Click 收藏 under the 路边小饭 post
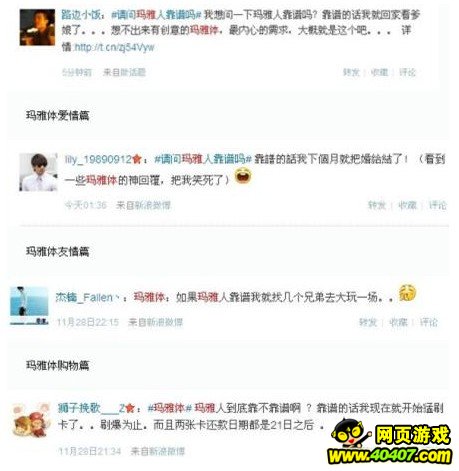The width and height of the screenshot is (459, 471). coord(379,72)
